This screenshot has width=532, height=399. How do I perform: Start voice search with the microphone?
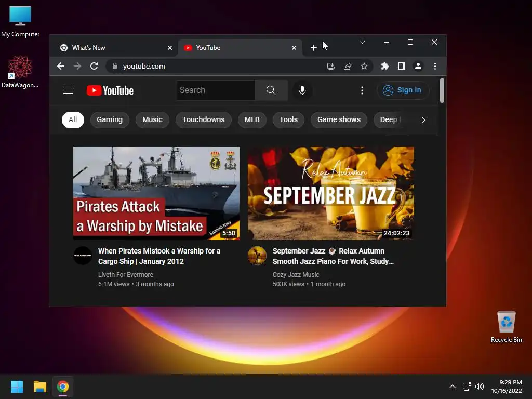pyautogui.click(x=302, y=90)
